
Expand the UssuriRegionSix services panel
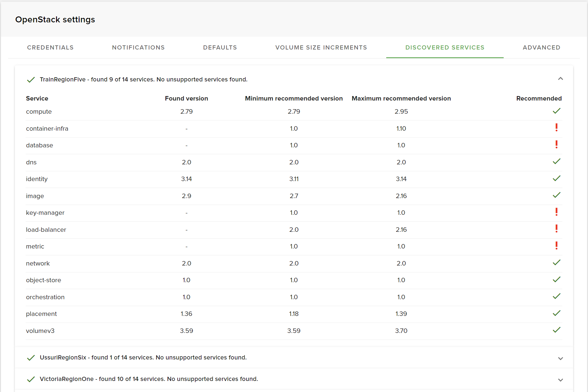pos(560,358)
